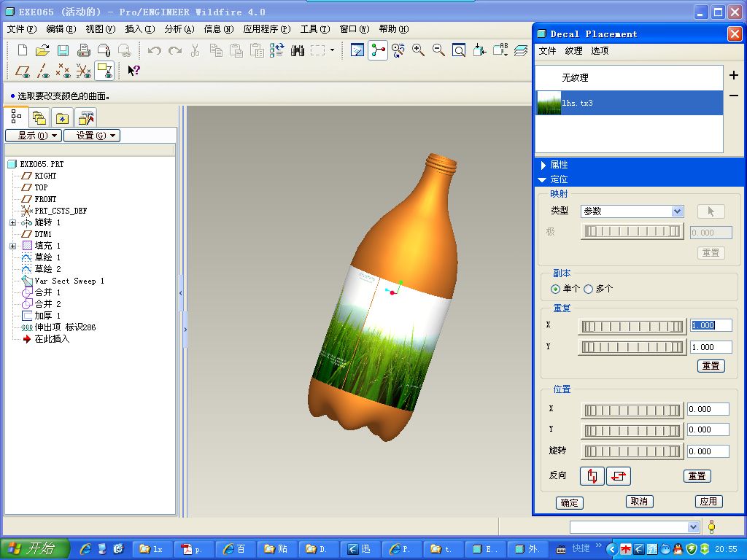Viewport: 747px width, 560px height.
Task: Click the Save diskette icon
Action: coord(63,50)
